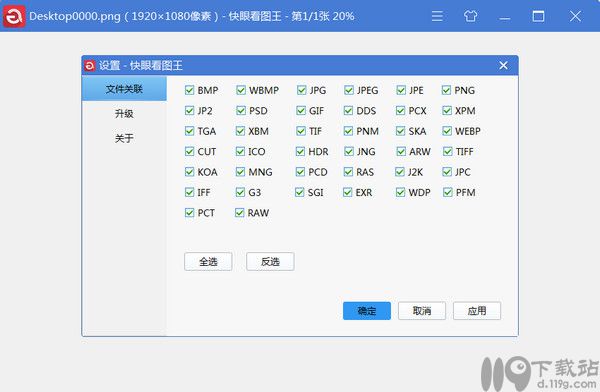The image size is (600, 392).
Task: Toggle the DDS checkbox
Action: pyautogui.click(x=348, y=111)
